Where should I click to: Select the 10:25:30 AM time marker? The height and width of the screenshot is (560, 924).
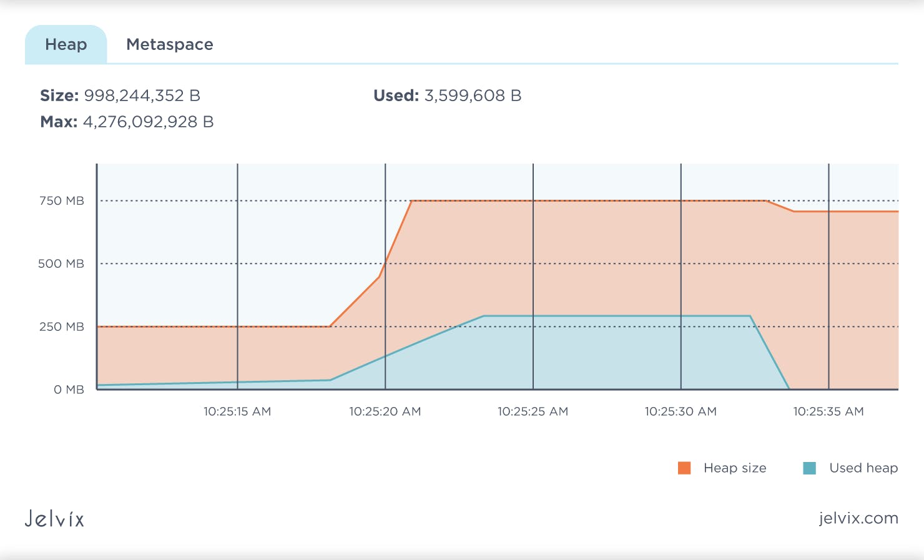(x=681, y=411)
